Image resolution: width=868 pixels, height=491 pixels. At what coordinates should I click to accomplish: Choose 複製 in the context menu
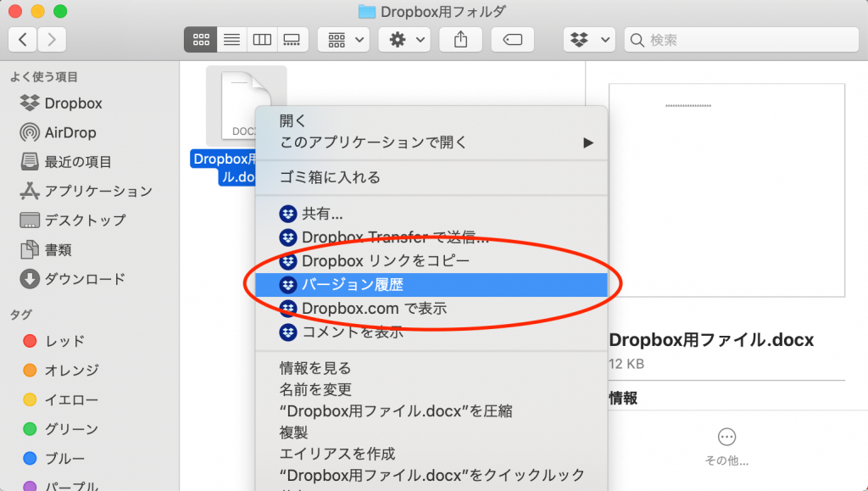[431, 432]
